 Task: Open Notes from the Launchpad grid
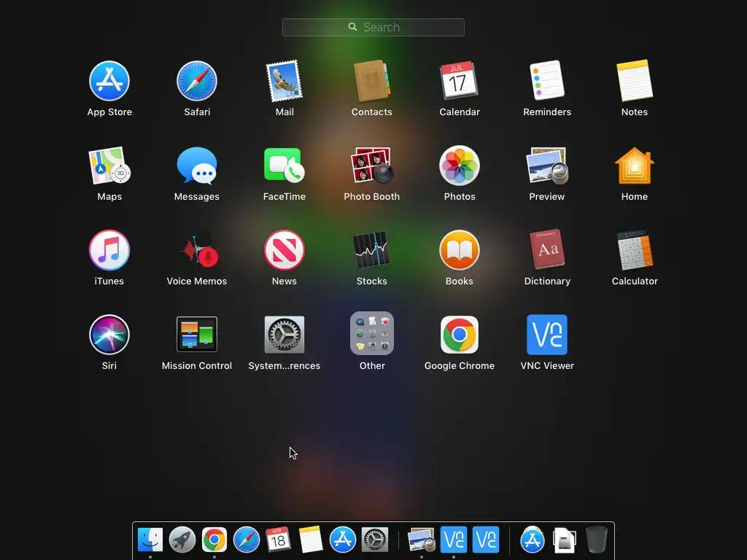(x=634, y=80)
